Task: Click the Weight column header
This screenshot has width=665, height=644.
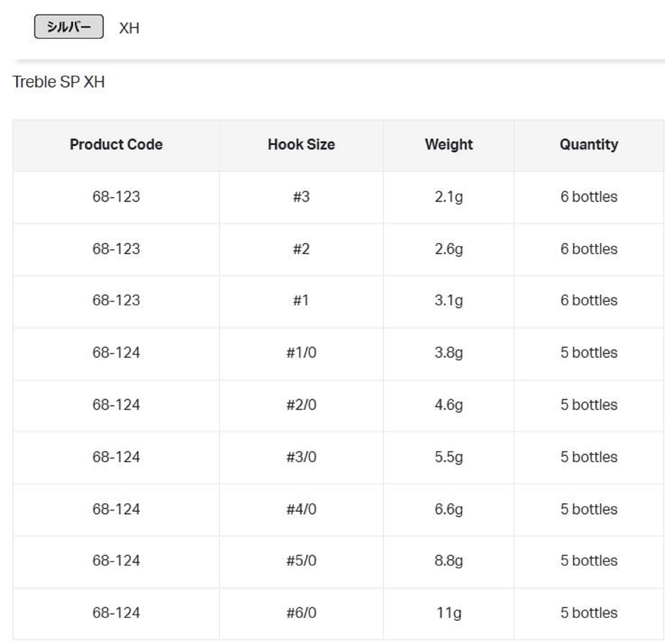Action: click(x=449, y=145)
